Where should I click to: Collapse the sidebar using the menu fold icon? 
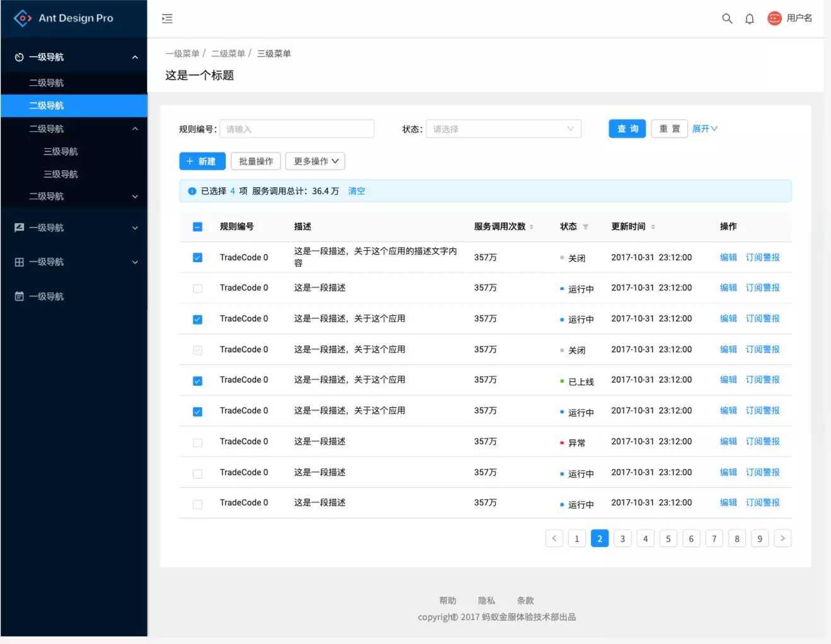pos(166,18)
